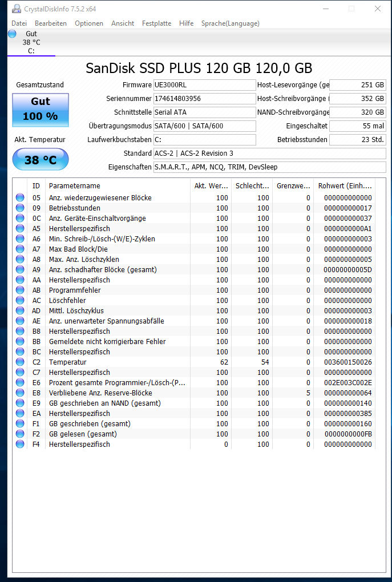The image size is (392, 582).
Task: Click the Rohwert (Einh.... column header
Action: coord(345,186)
